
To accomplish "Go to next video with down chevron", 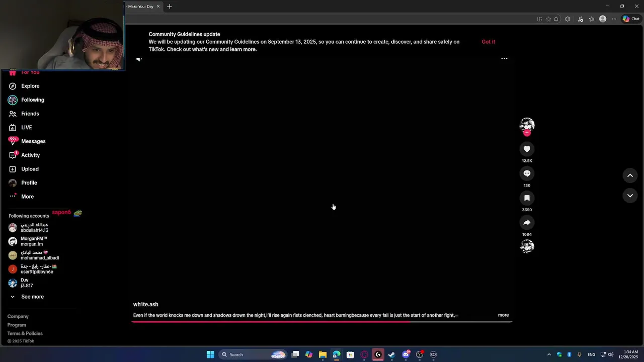I will tap(630, 196).
